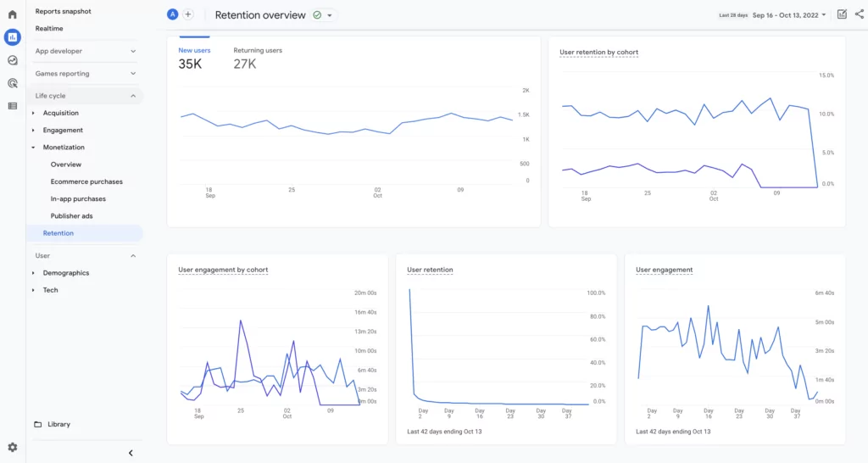
Task: Open the green check status dropdown beside title
Action: coord(323,15)
